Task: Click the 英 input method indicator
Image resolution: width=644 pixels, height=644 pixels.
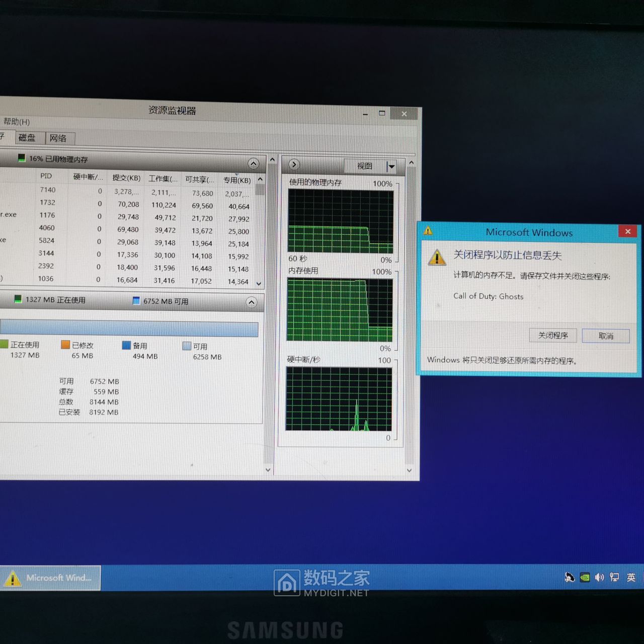Action: [x=631, y=578]
